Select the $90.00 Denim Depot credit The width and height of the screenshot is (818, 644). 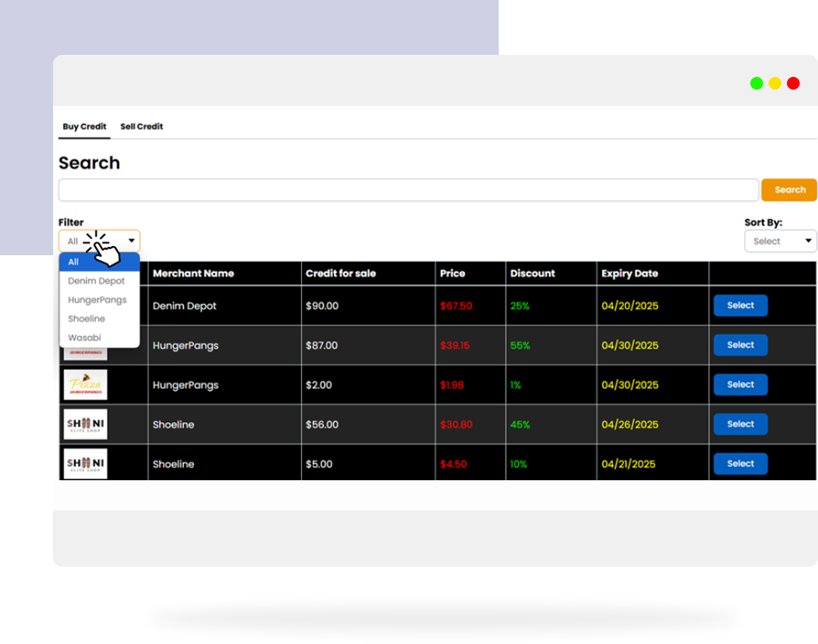[740, 306]
